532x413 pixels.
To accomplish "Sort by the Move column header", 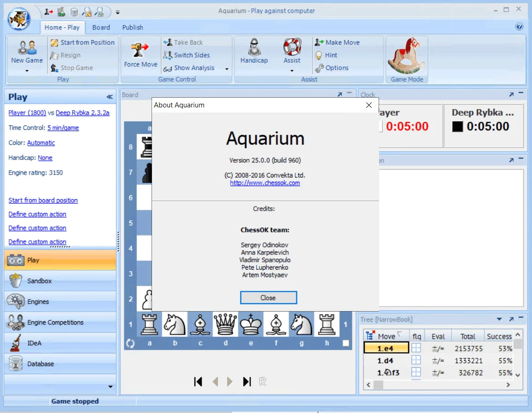I will (386, 336).
